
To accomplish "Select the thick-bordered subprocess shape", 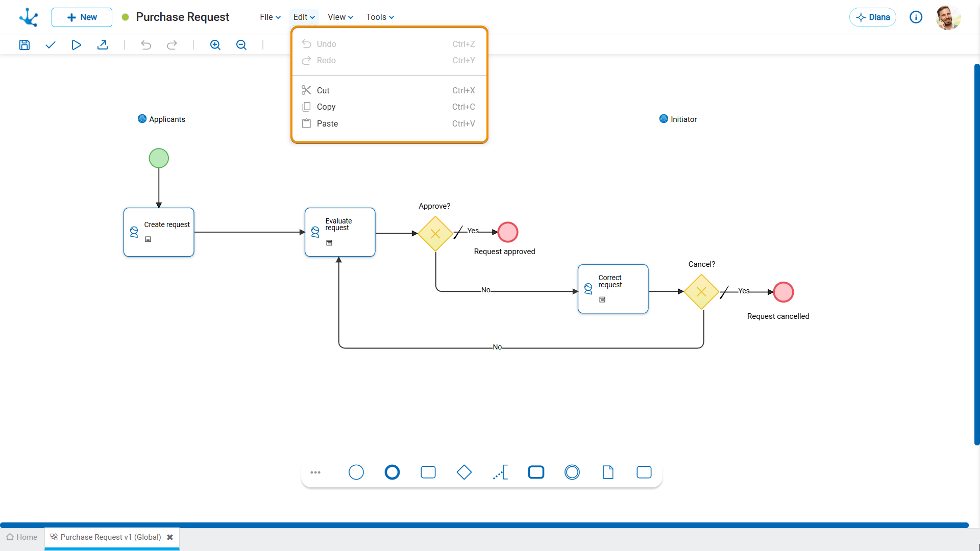I will (x=536, y=472).
